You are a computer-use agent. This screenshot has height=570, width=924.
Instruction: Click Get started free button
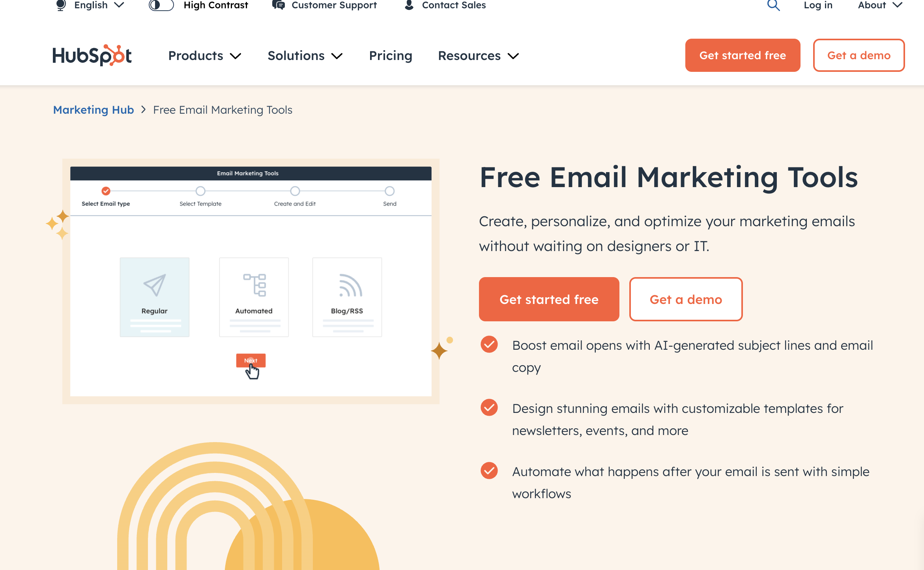tap(549, 299)
